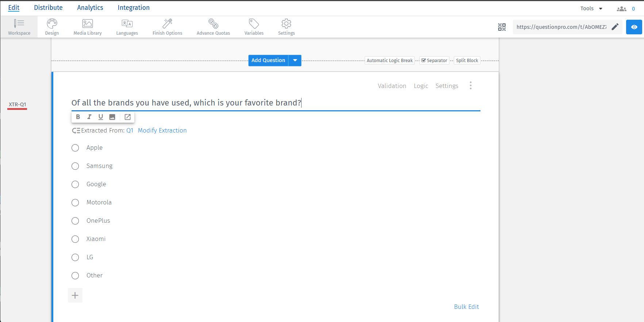Show the survey QR code
The image size is (644, 322).
coord(502,27)
